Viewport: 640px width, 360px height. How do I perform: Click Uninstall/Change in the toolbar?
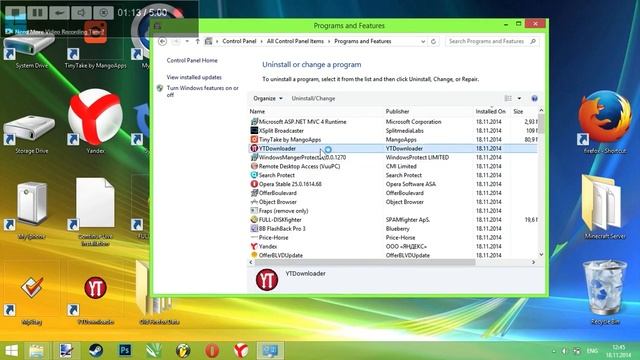coord(313,98)
